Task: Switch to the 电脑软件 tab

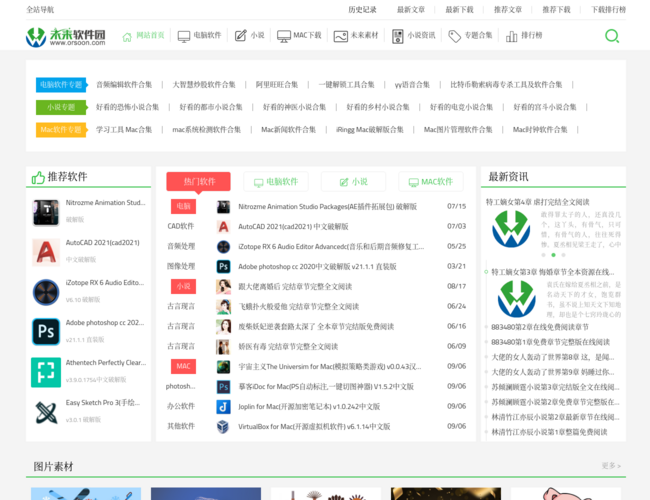Action: 276,182
